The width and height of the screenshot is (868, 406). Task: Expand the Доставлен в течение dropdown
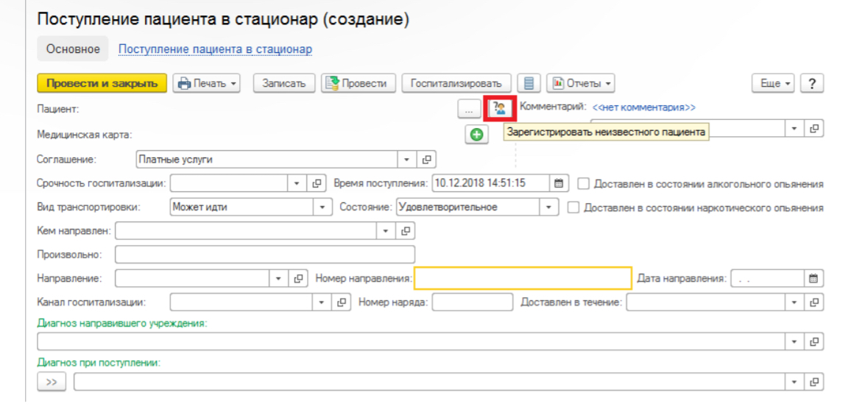(x=794, y=302)
